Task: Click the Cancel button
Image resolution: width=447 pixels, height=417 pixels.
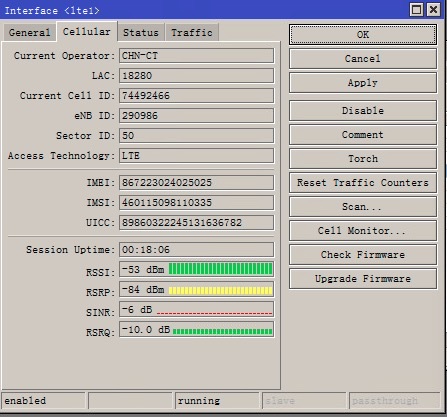Action: click(363, 59)
